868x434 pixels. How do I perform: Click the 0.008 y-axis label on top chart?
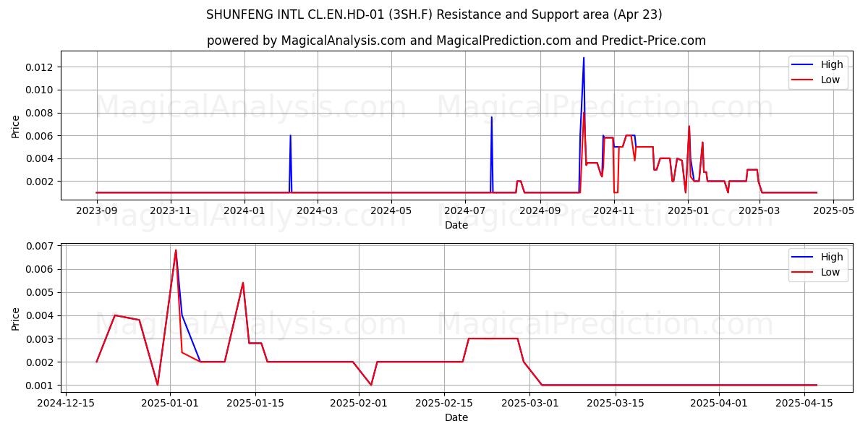click(x=41, y=113)
